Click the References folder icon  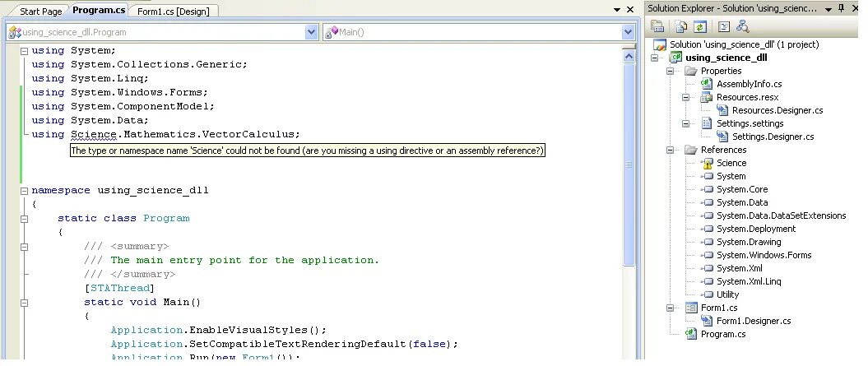point(690,150)
